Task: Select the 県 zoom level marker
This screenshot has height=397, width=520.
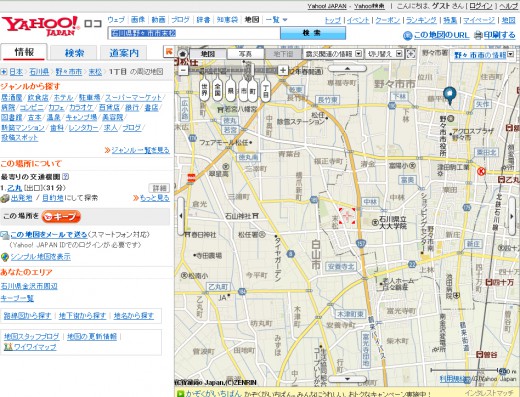Action: point(230,90)
